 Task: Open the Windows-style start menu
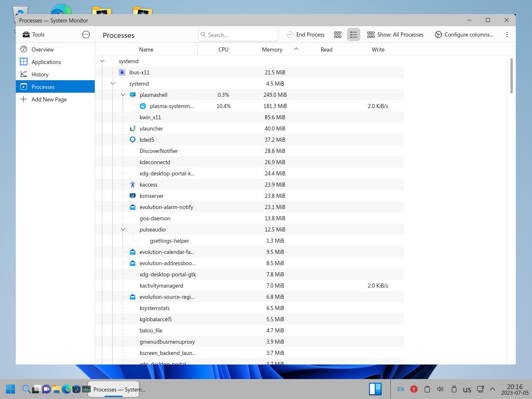click(x=10, y=389)
